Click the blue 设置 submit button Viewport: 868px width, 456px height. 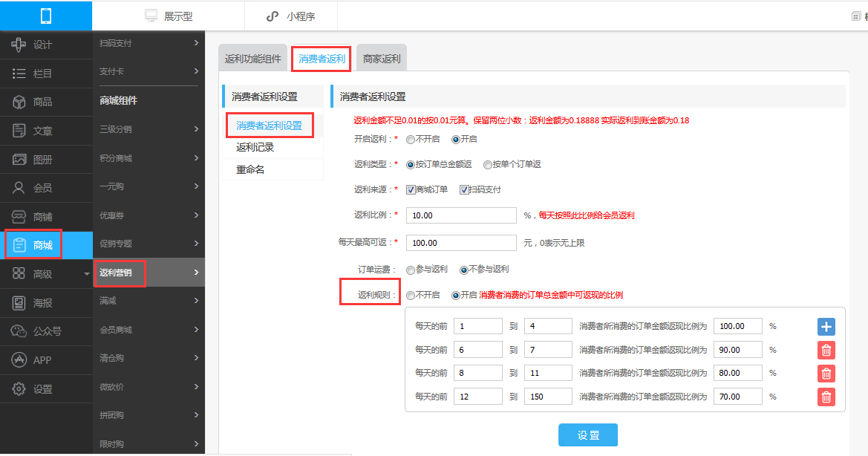(x=588, y=435)
